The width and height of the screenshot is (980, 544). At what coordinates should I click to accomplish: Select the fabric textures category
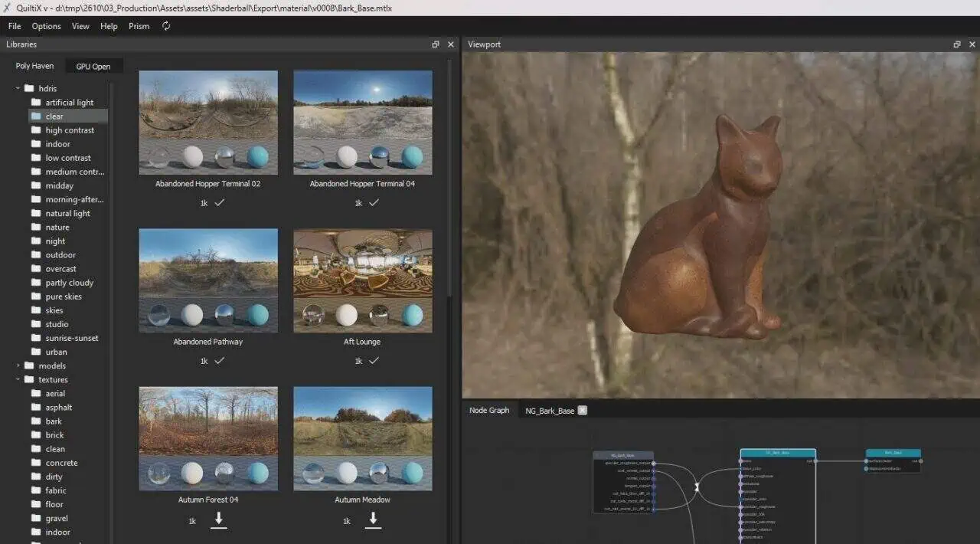tap(56, 490)
